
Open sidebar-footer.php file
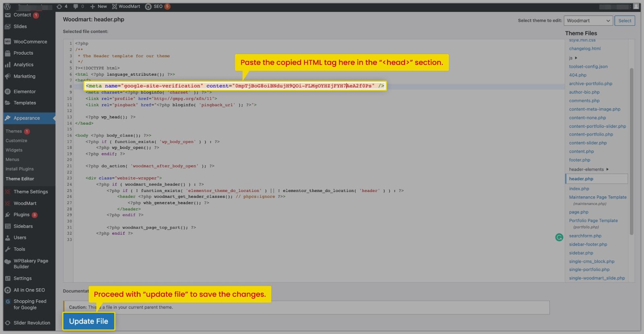tap(588, 244)
